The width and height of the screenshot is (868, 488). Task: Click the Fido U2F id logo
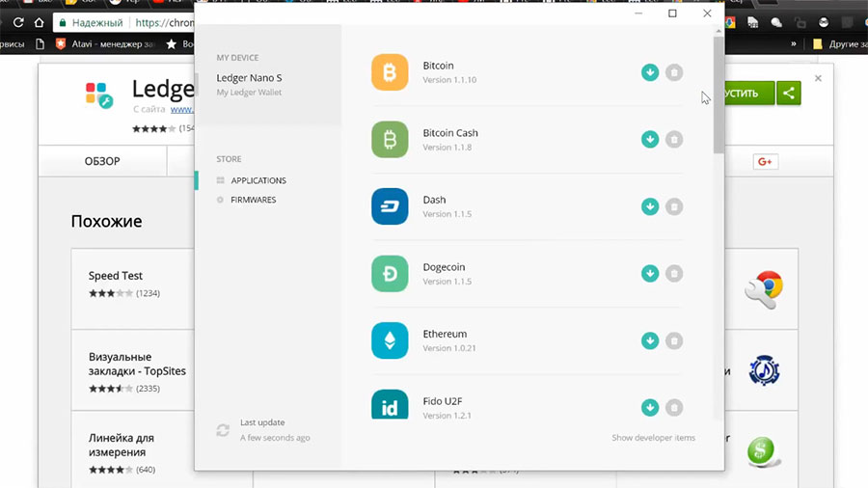[x=390, y=404]
